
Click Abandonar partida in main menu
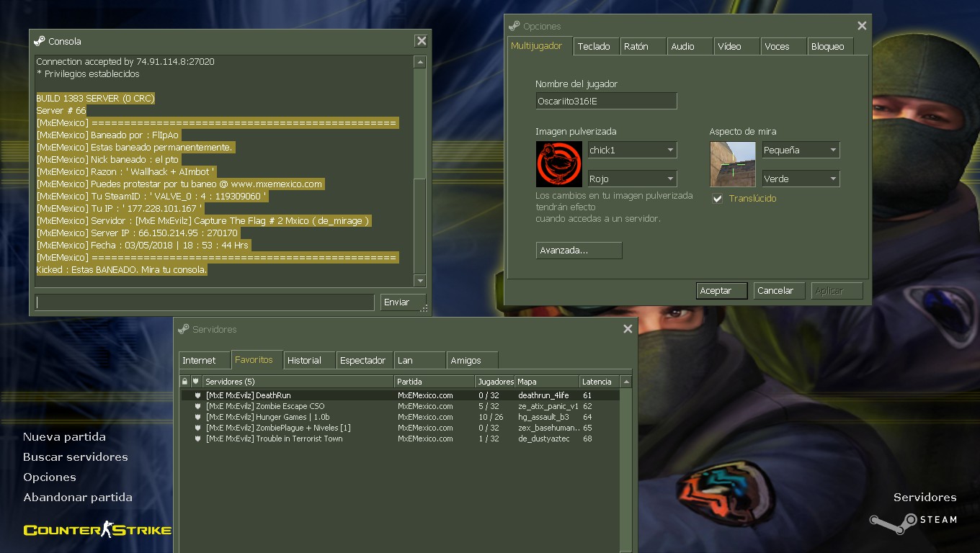[78, 497]
